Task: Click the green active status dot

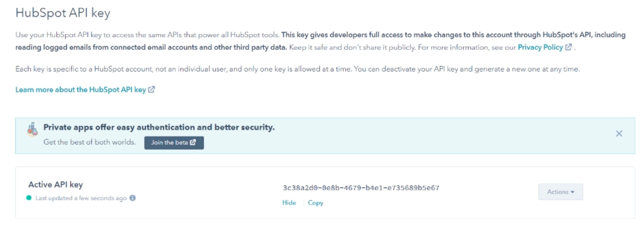Action: click(29, 198)
